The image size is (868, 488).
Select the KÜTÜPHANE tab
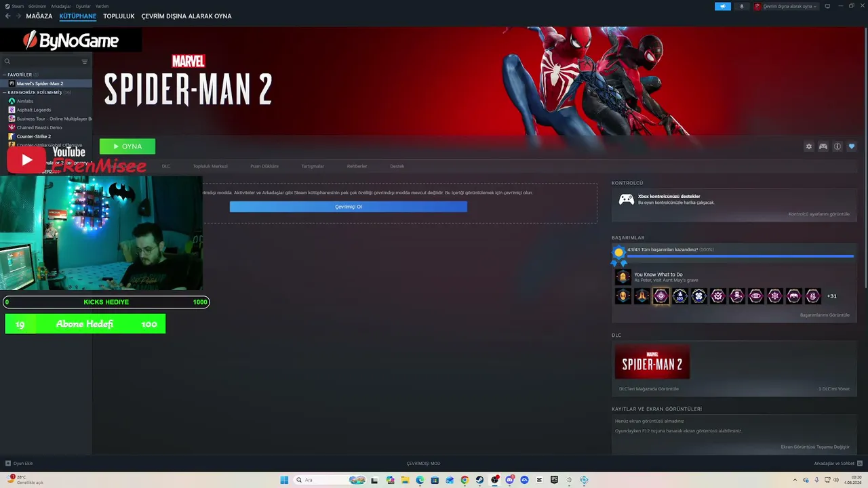(x=78, y=16)
